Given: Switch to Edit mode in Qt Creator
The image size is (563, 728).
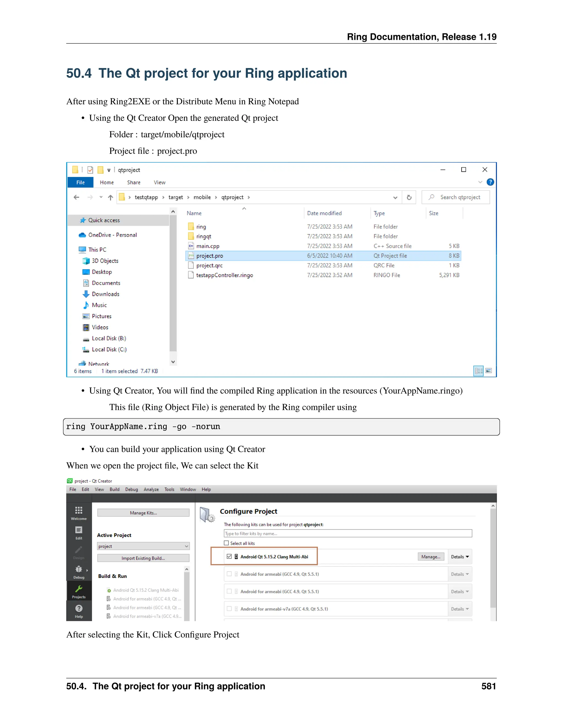Looking at the screenshot, I should pyautogui.click(x=79, y=532).
